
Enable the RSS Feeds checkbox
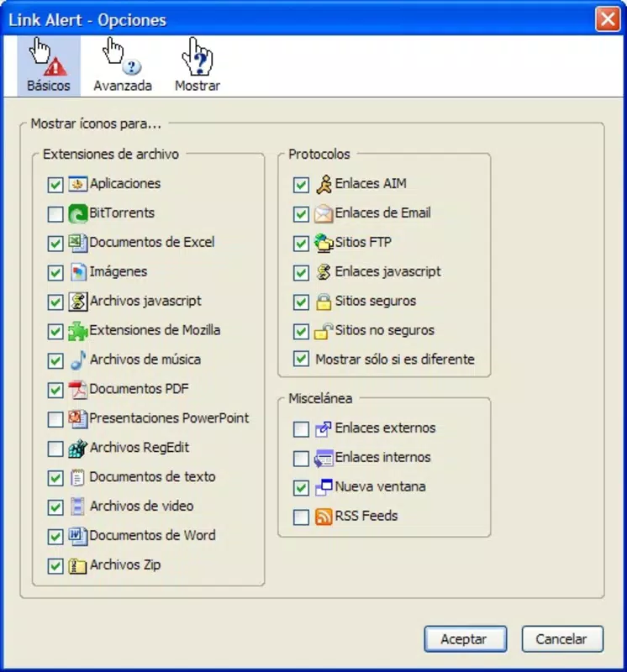coord(301,517)
